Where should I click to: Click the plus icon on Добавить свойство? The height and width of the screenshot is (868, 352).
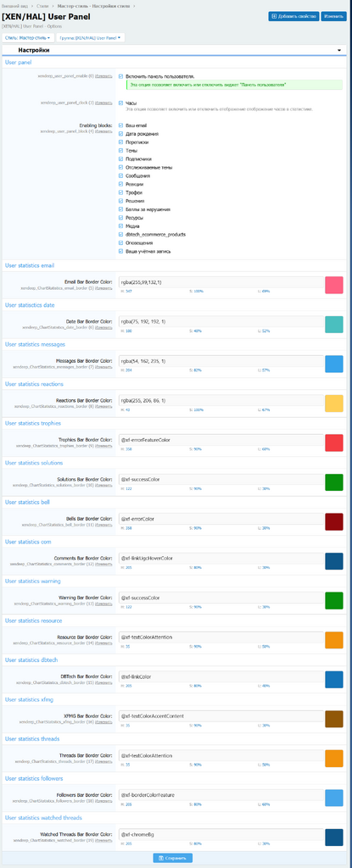tap(274, 17)
